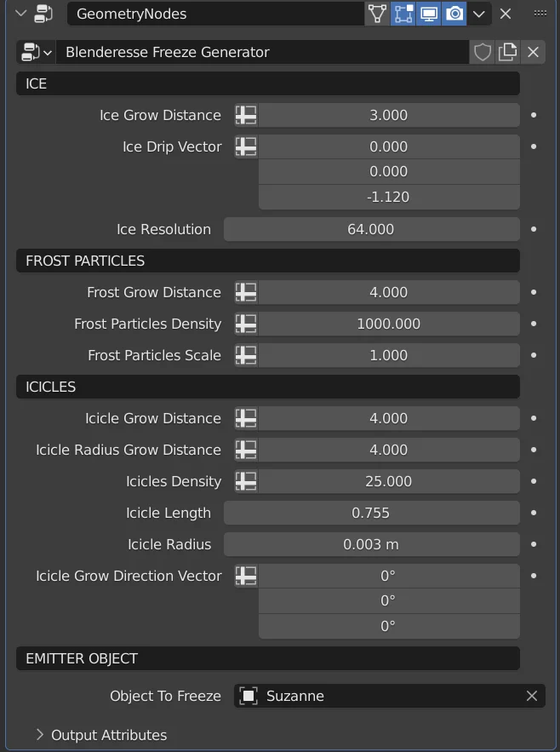
Task: Enable fake user shield for Blenderesse Freeze Generator
Action: pos(482,52)
